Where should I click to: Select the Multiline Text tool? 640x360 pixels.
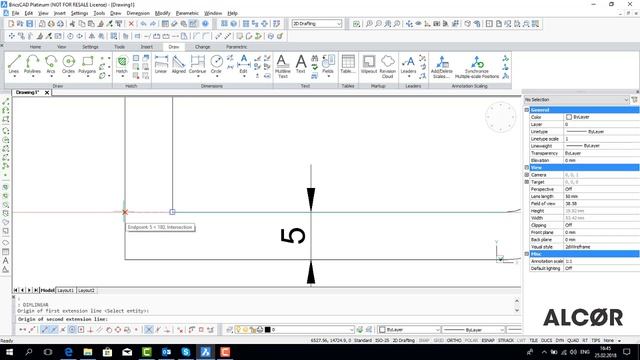(282, 66)
